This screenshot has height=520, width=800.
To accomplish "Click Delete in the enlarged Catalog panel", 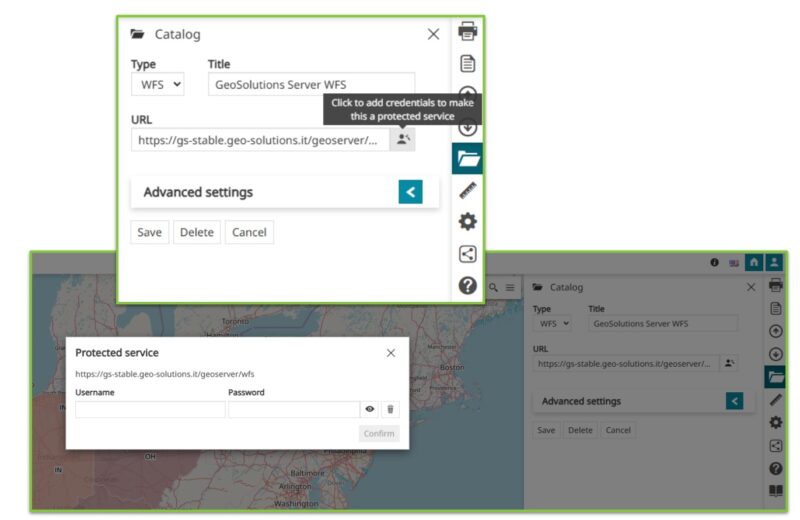I will (x=197, y=232).
